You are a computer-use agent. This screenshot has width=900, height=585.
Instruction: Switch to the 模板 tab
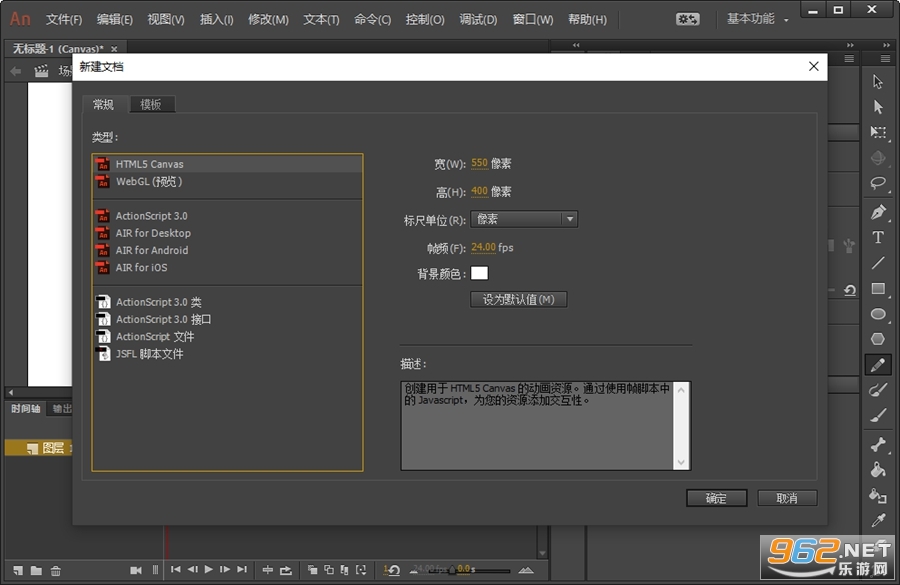(x=151, y=104)
